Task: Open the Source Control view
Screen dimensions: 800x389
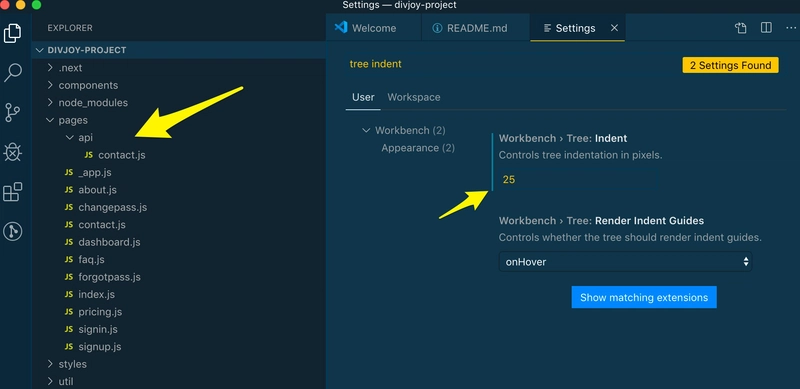Action: pos(12,112)
